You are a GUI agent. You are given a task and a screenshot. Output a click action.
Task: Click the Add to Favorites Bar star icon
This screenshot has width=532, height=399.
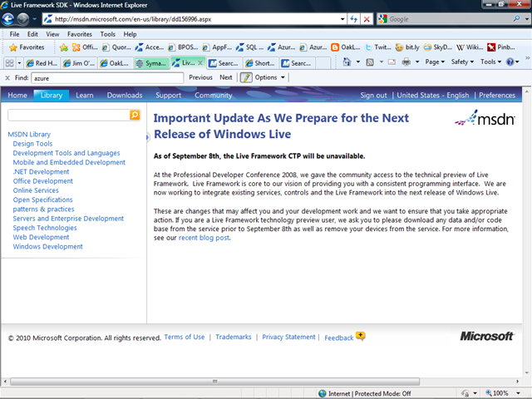[63, 47]
